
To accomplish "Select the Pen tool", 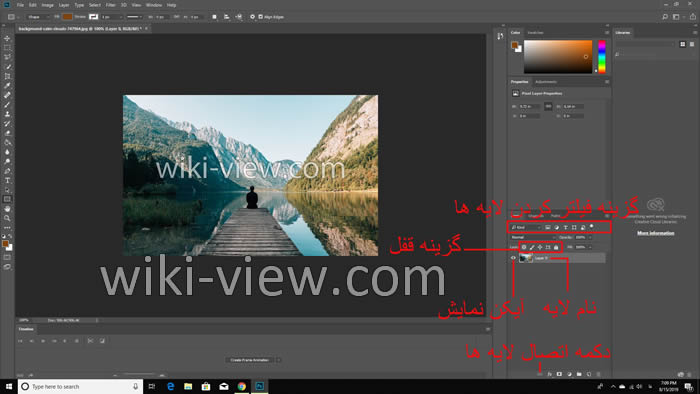I will (7, 171).
